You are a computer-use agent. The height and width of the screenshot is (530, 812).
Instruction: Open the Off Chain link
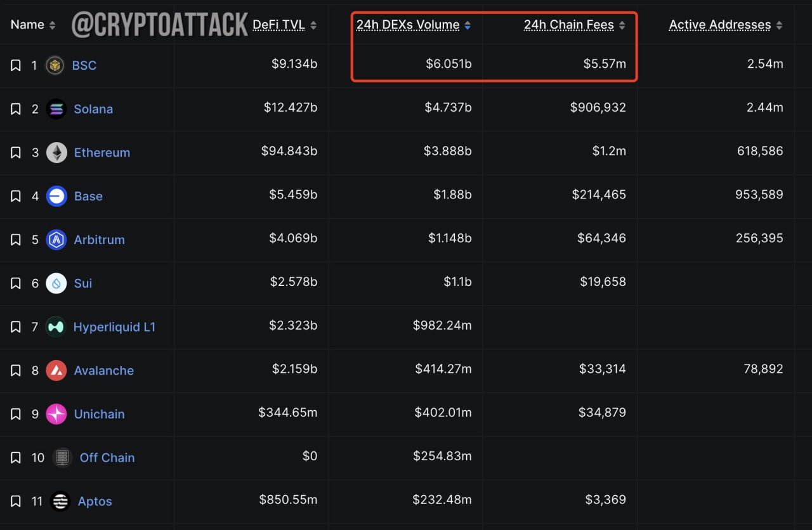[107, 458]
